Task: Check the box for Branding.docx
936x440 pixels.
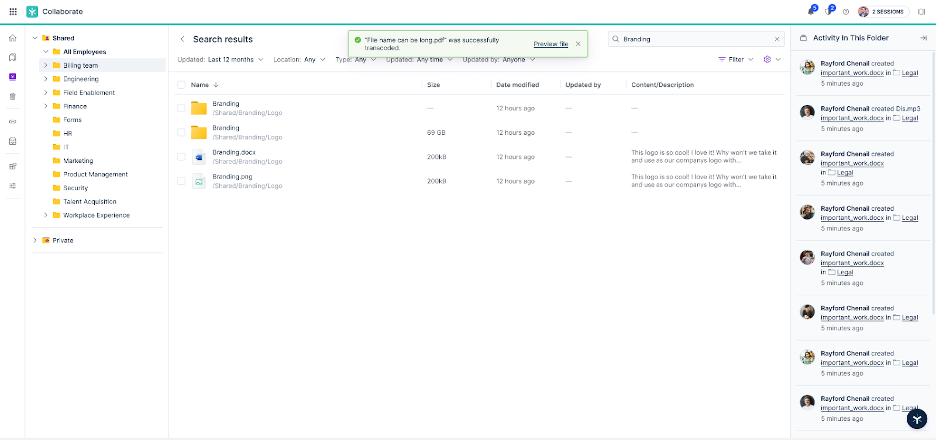Action: (181, 157)
